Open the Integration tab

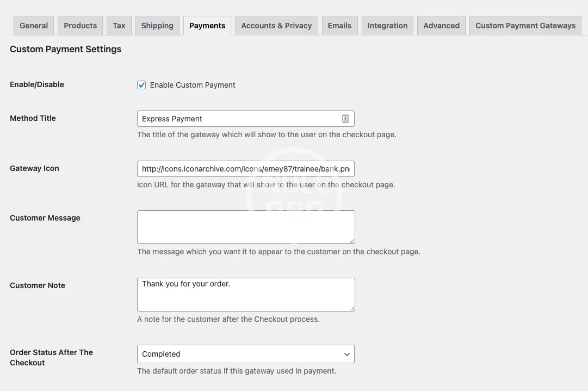(x=387, y=26)
